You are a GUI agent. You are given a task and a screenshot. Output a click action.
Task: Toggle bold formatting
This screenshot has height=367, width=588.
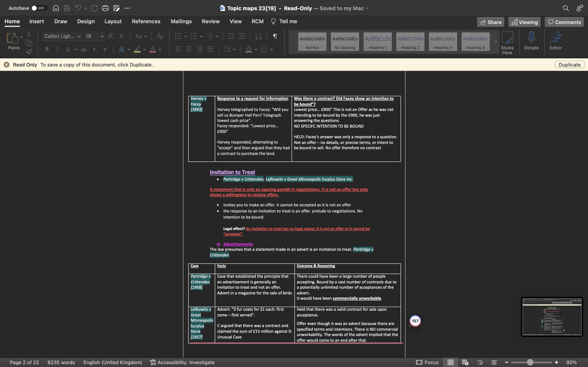point(47,49)
